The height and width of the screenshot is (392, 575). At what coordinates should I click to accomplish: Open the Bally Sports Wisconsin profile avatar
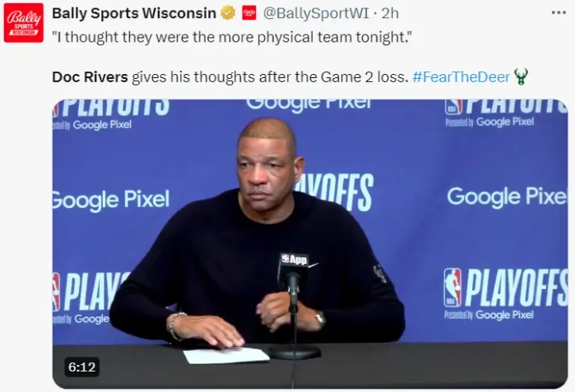click(x=23, y=22)
